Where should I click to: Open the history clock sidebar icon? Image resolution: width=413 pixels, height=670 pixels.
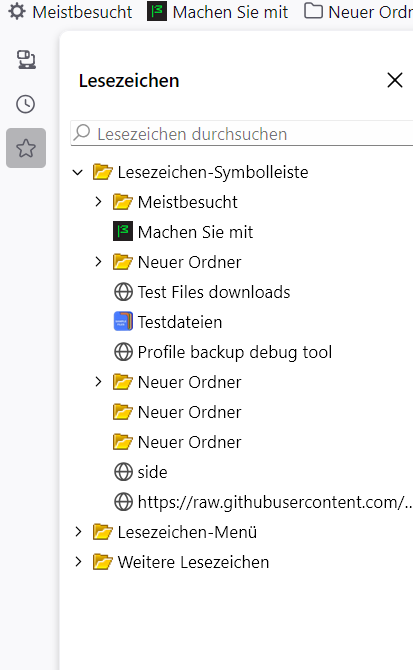pos(26,104)
